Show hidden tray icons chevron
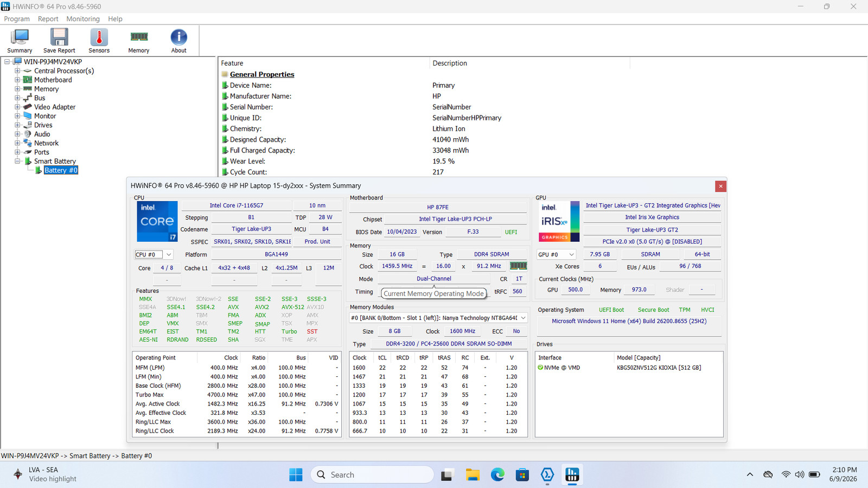868x488 pixels. tap(750, 474)
